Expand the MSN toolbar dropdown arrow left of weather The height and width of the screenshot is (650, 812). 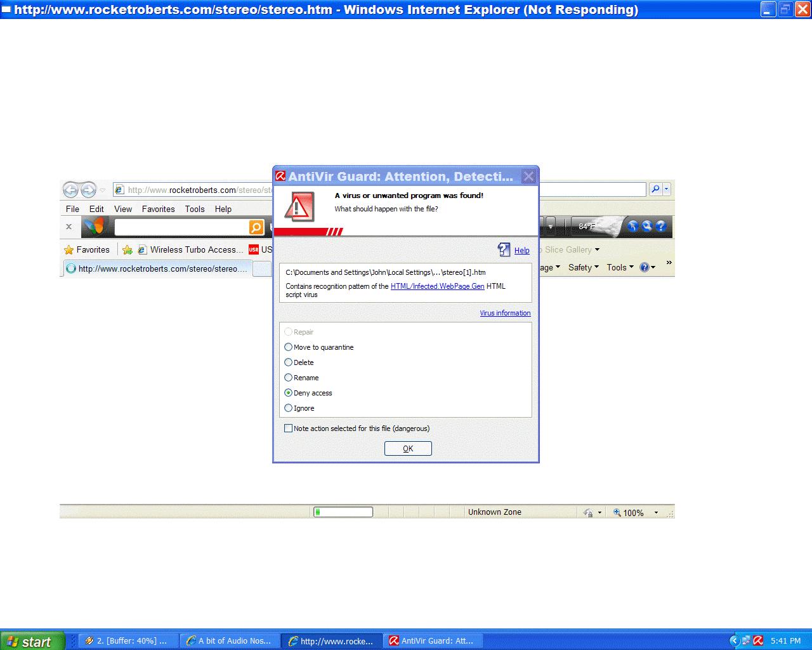pyautogui.click(x=551, y=226)
